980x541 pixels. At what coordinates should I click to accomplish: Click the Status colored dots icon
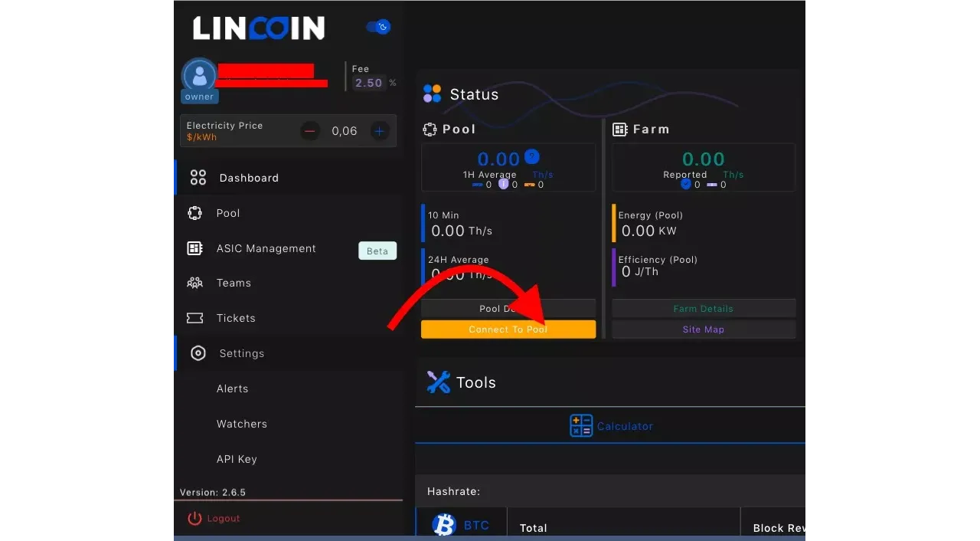coord(432,94)
